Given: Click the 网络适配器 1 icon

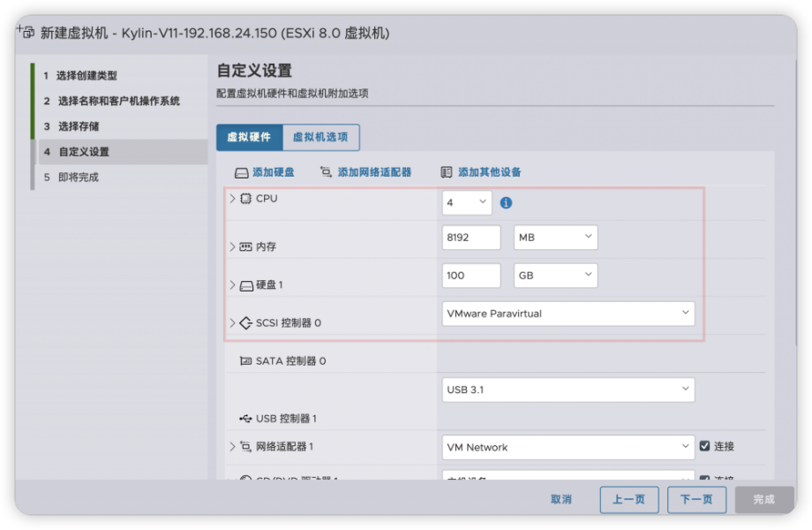Looking at the screenshot, I should click(x=245, y=447).
